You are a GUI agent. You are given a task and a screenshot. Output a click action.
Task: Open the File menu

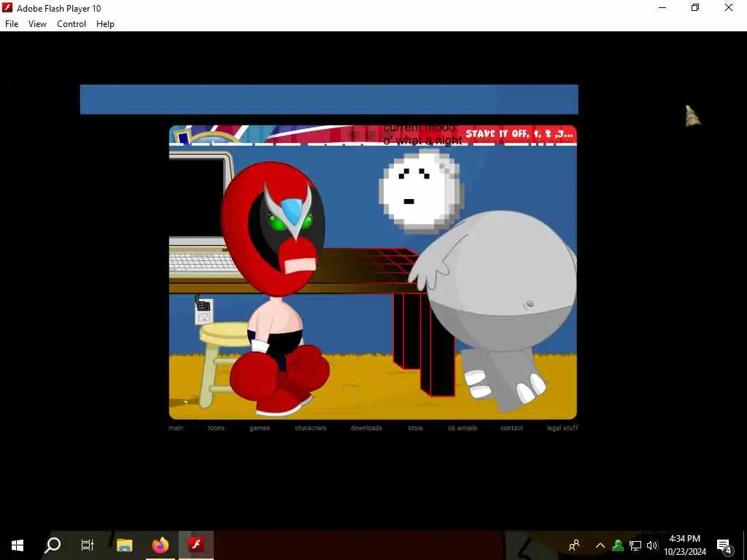click(x=12, y=24)
